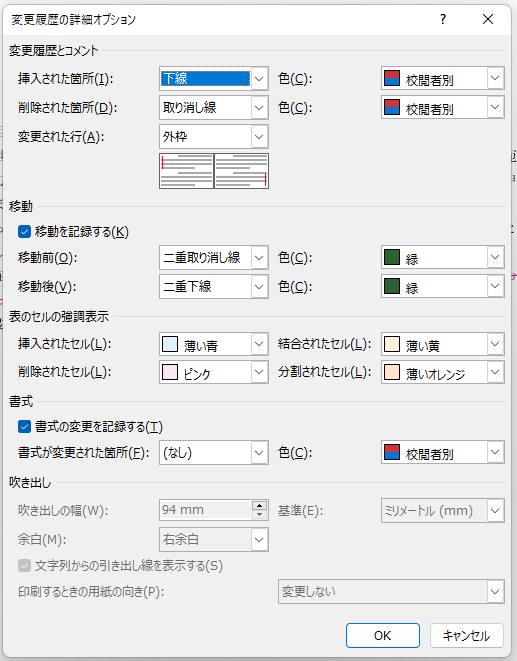Open the 挿入されたセル 薄い青 color dropdown
Viewport: 517px width, 661px height.
coord(214,344)
